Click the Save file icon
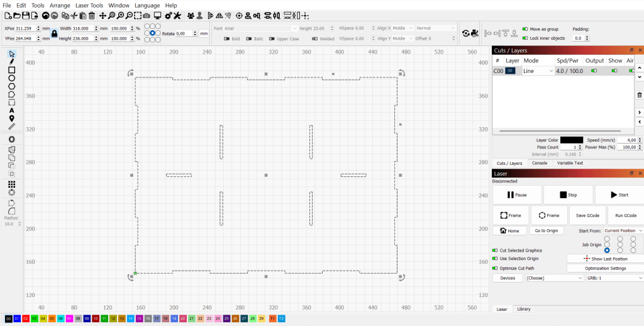The height and width of the screenshot is (326, 644). click(26, 15)
